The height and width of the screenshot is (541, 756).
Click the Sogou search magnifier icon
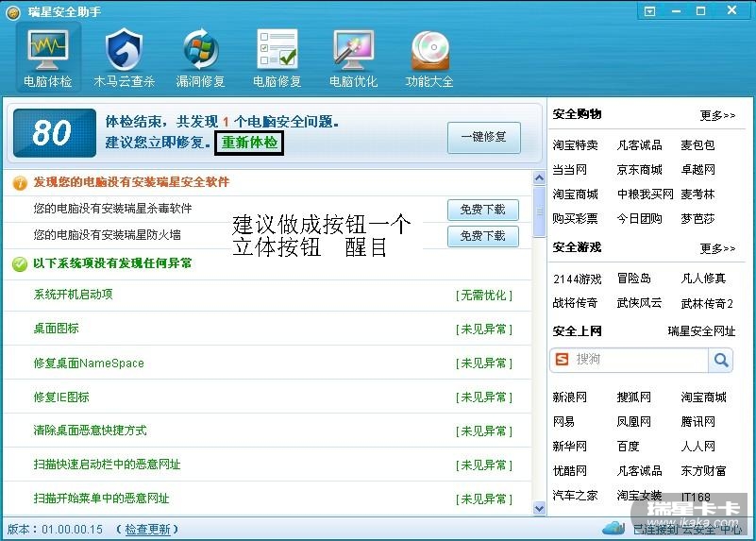[x=721, y=360]
